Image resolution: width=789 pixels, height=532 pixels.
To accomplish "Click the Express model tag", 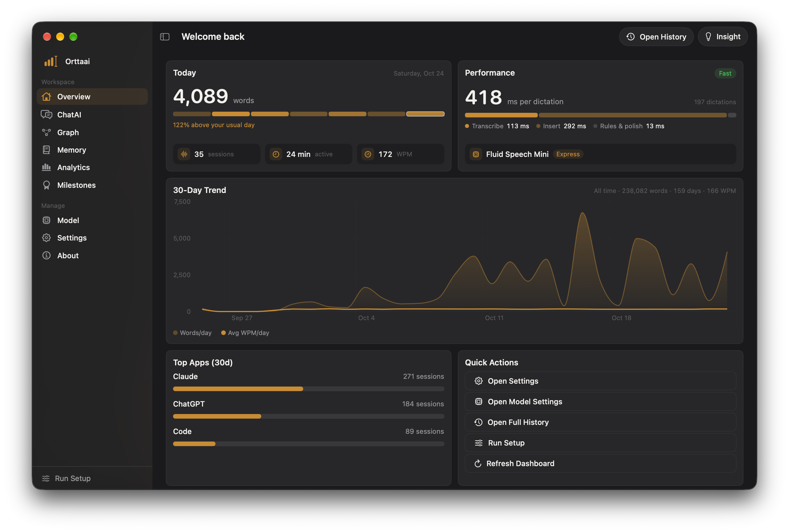I will [568, 154].
